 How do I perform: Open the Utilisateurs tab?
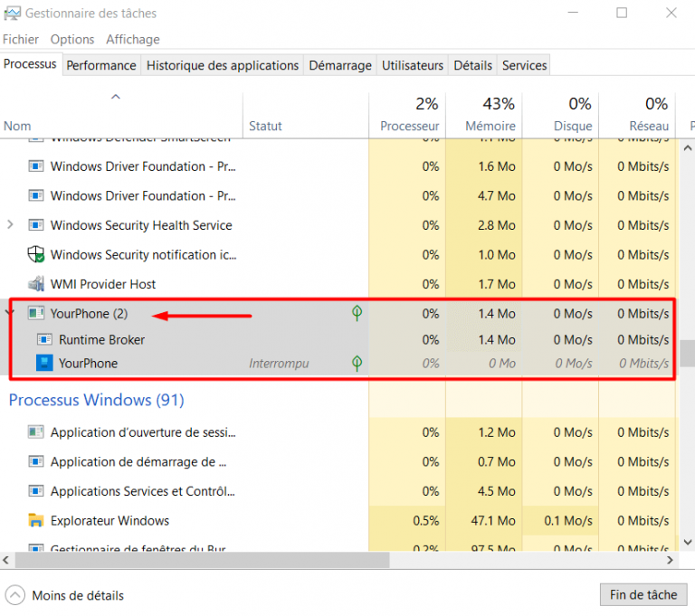point(413,66)
